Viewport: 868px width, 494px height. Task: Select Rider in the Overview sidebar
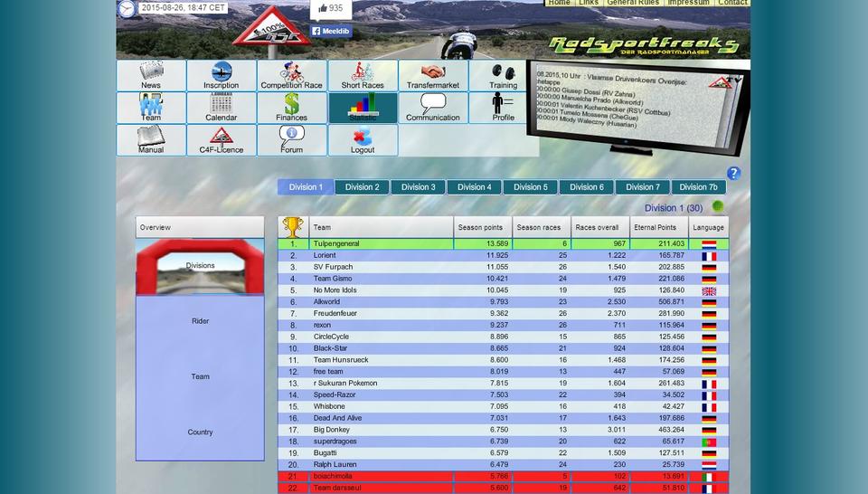pos(200,321)
